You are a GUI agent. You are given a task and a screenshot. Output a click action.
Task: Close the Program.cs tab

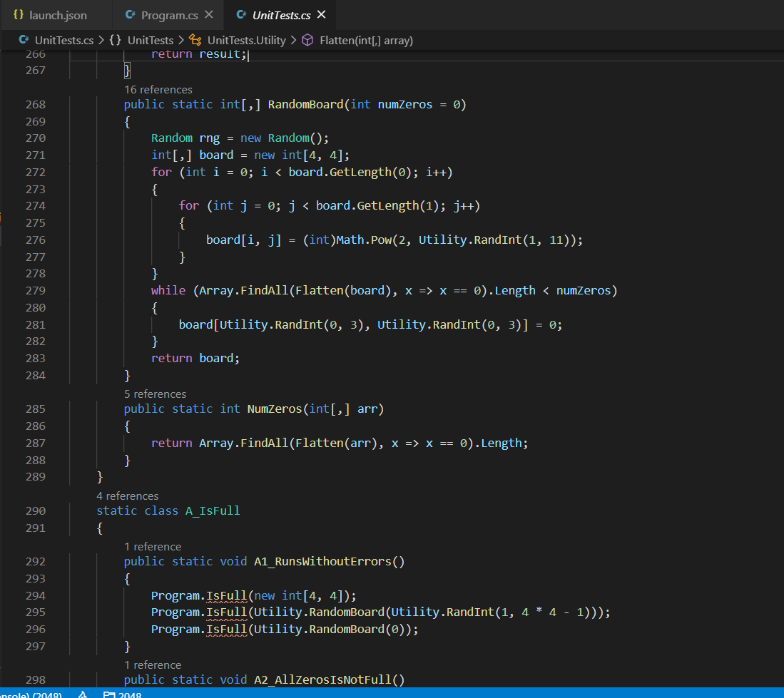pos(209,14)
